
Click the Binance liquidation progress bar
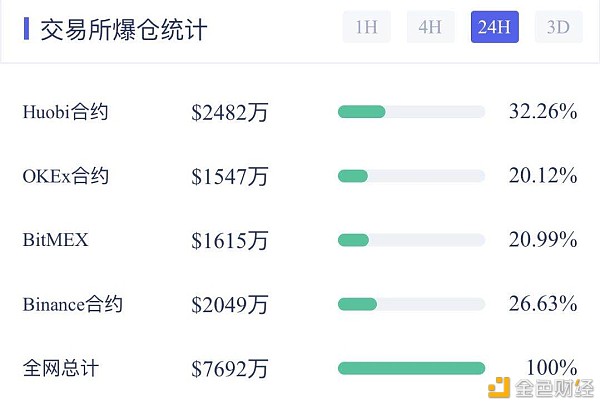click(412, 305)
